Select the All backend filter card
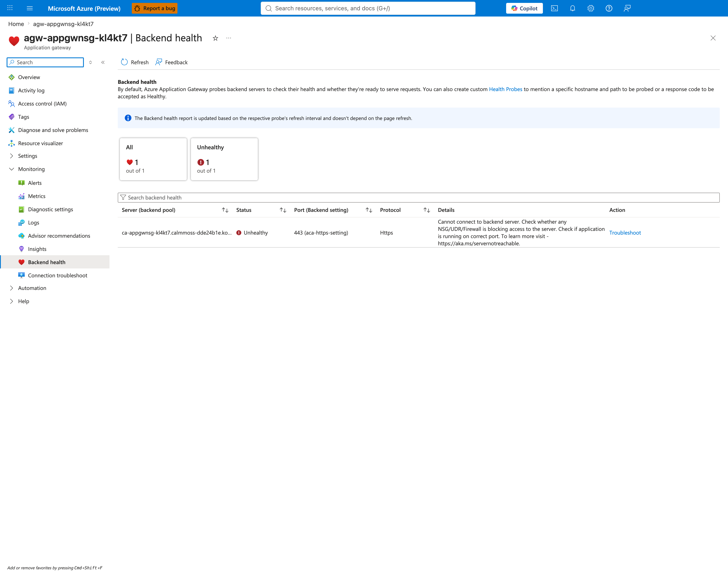The height and width of the screenshot is (572, 728). [x=153, y=159]
